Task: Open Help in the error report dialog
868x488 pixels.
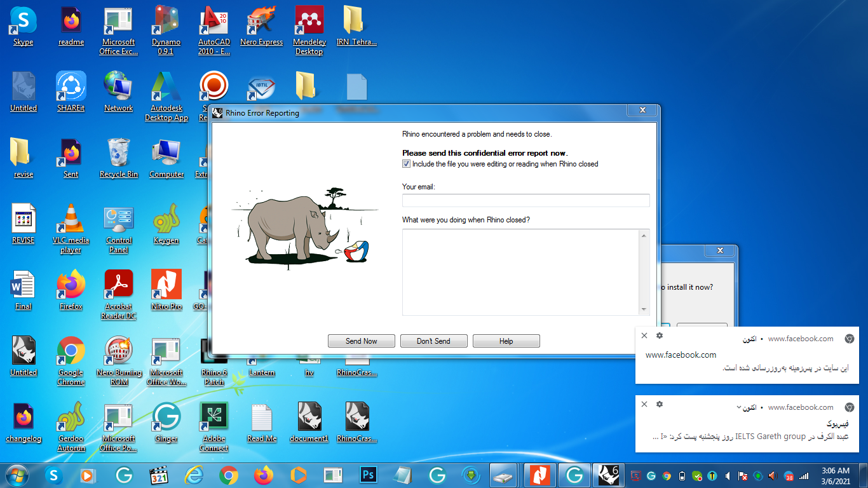Action: coord(506,341)
